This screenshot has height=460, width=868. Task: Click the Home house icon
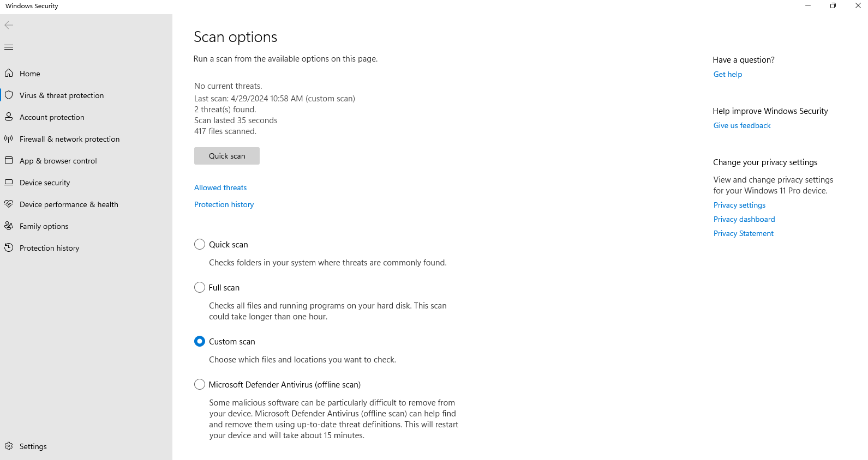[9, 73]
